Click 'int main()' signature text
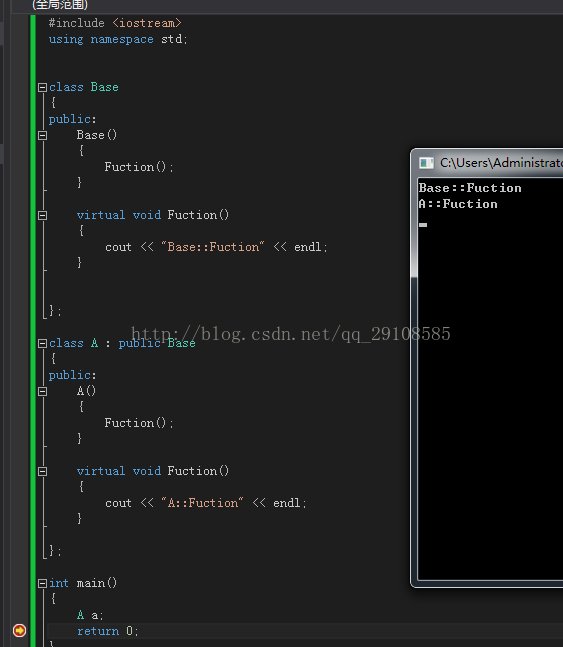Viewport: 563px width, 647px height. pyautogui.click(x=83, y=583)
